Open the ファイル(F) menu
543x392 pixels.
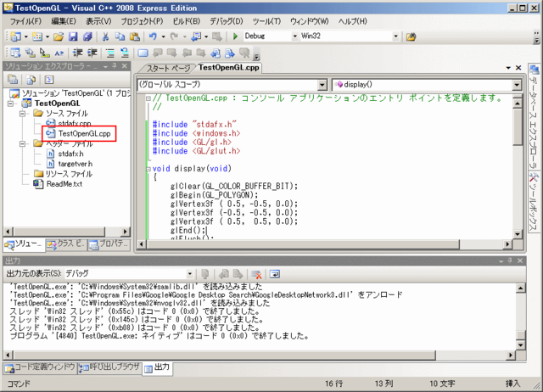pyautogui.click(x=25, y=21)
